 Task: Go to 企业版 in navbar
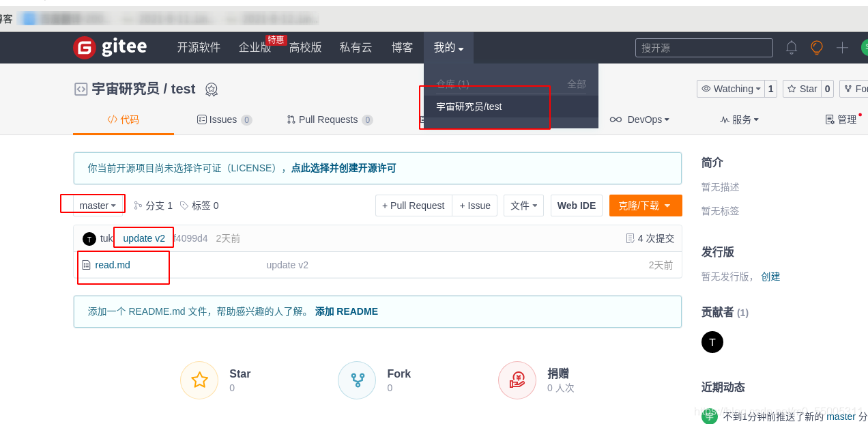pos(255,48)
